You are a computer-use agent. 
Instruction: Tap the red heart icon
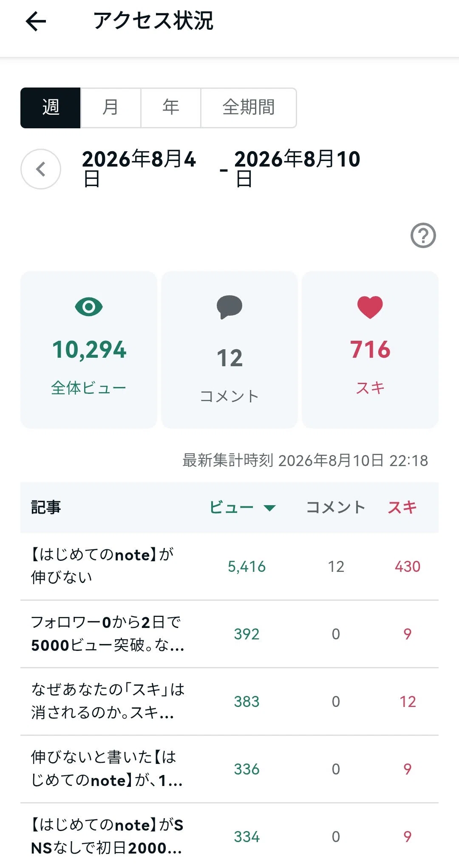click(370, 307)
